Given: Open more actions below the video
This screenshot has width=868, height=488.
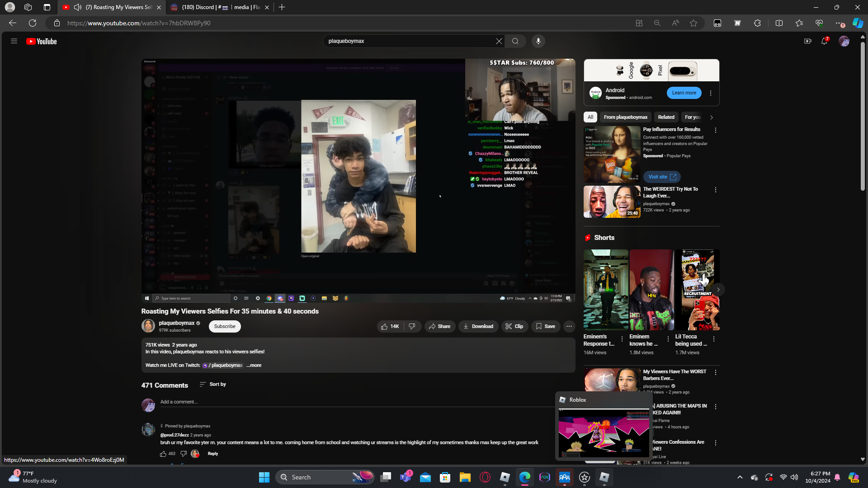Looking at the screenshot, I should (x=569, y=326).
